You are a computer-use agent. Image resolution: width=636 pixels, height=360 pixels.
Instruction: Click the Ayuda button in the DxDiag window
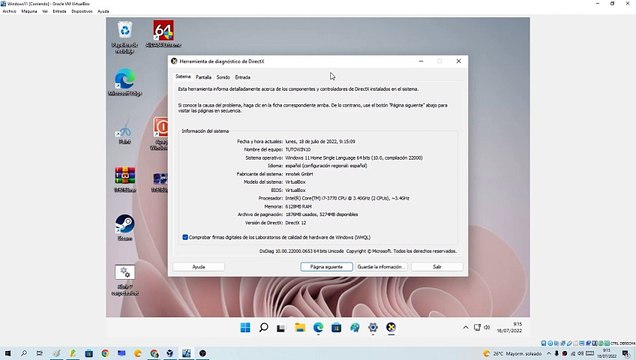(x=199, y=267)
